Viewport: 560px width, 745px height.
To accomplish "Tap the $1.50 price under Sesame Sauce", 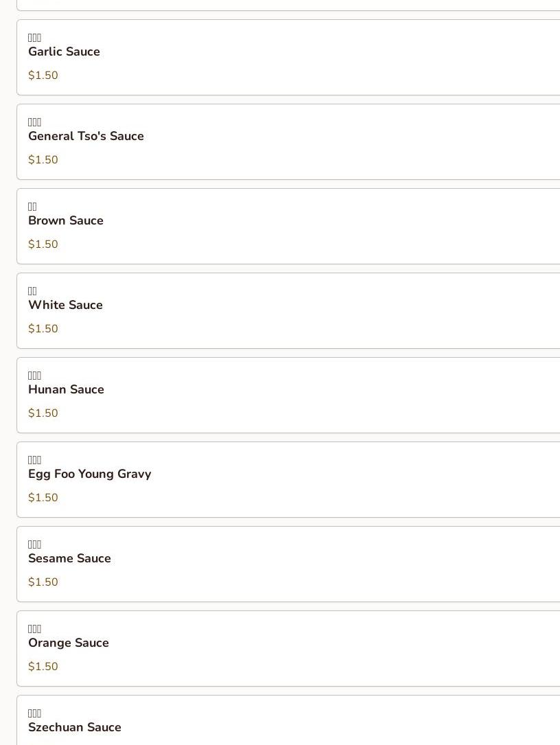I will pos(43,582).
